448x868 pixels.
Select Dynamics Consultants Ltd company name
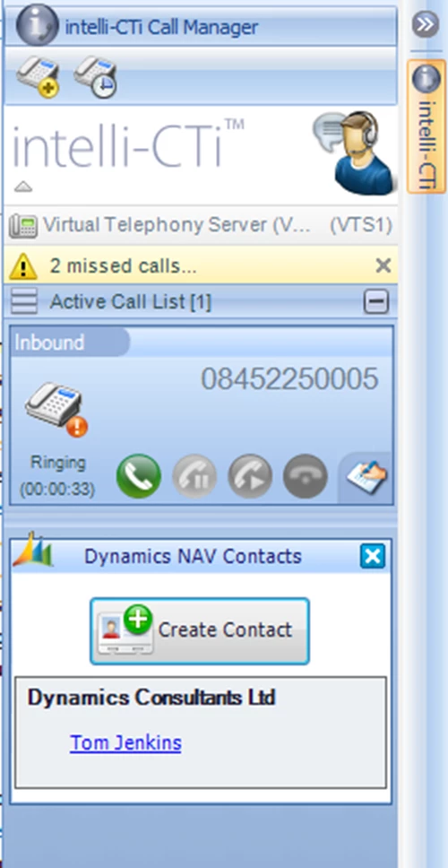click(151, 698)
